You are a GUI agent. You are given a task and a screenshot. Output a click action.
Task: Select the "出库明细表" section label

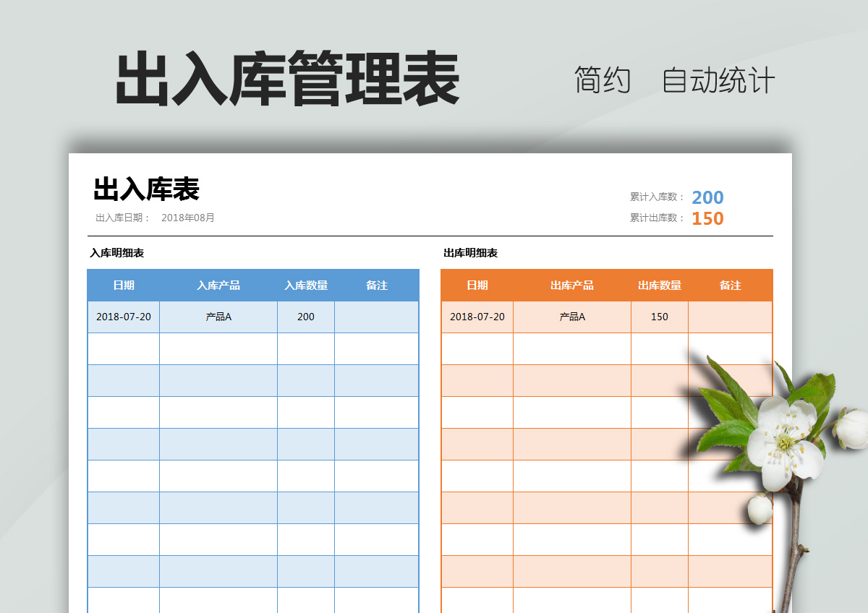point(470,253)
